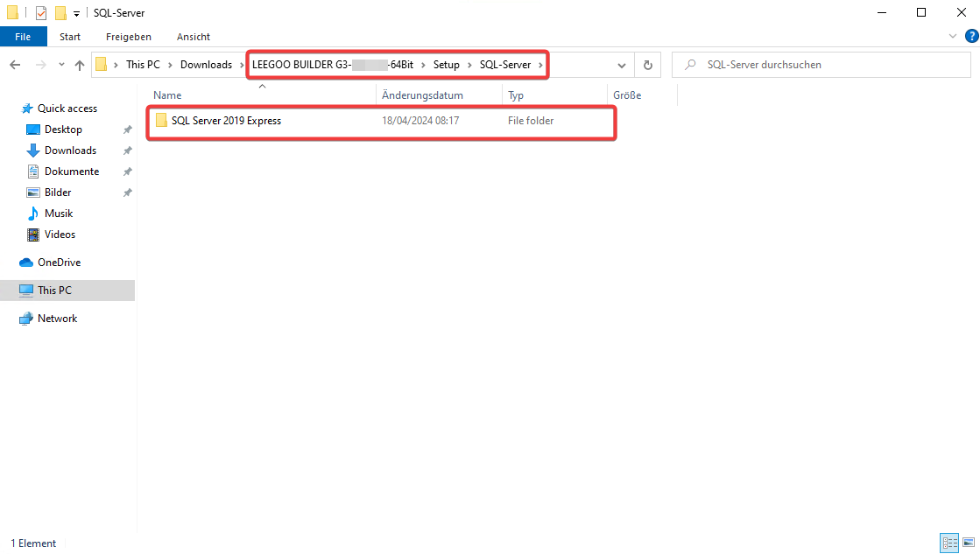Open OneDrive in navigation pane
Image resolution: width=980 pixels, height=554 pixels.
click(x=60, y=263)
